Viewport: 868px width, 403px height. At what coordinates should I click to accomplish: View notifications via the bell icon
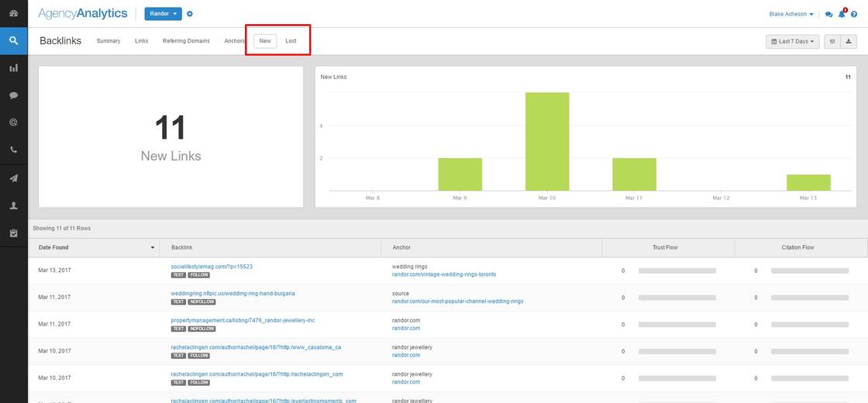[842, 14]
